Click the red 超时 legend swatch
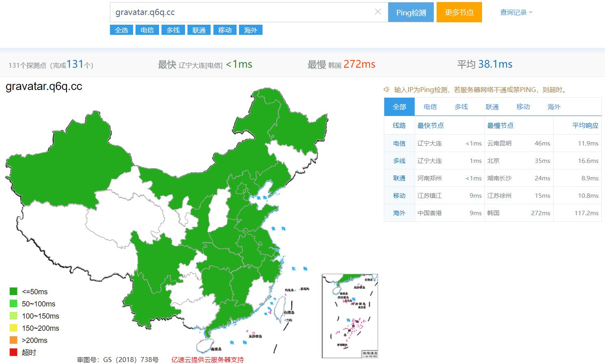Screen dimensions: 605x364 click(x=13, y=352)
